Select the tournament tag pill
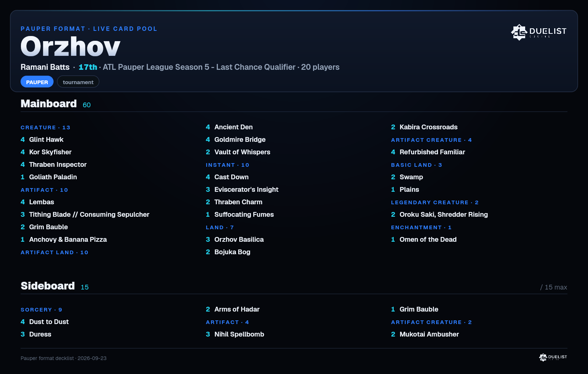This screenshot has width=588, height=374. click(78, 82)
